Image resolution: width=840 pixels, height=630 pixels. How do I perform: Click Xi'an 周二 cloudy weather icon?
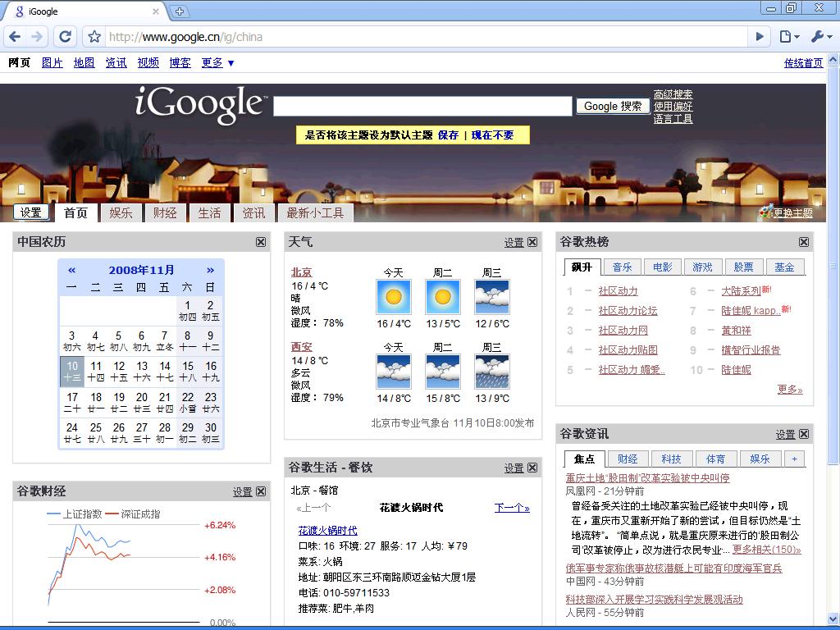click(443, 372)
